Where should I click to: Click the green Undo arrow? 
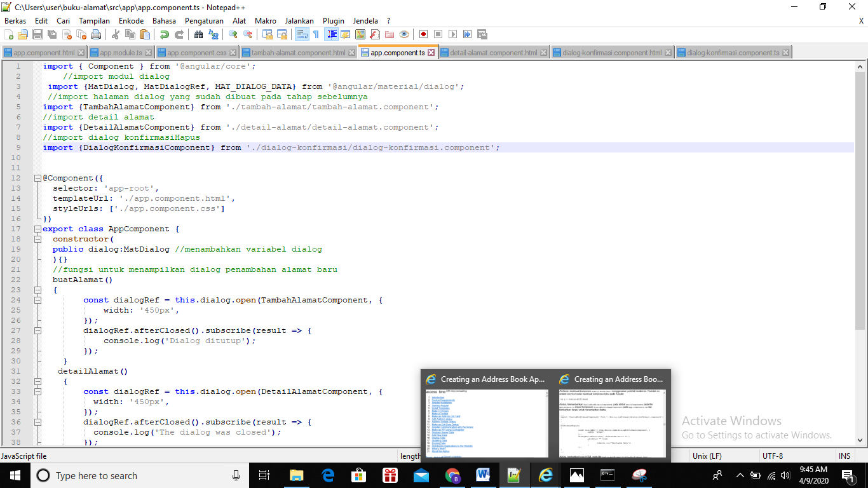[x=165, y=34]
